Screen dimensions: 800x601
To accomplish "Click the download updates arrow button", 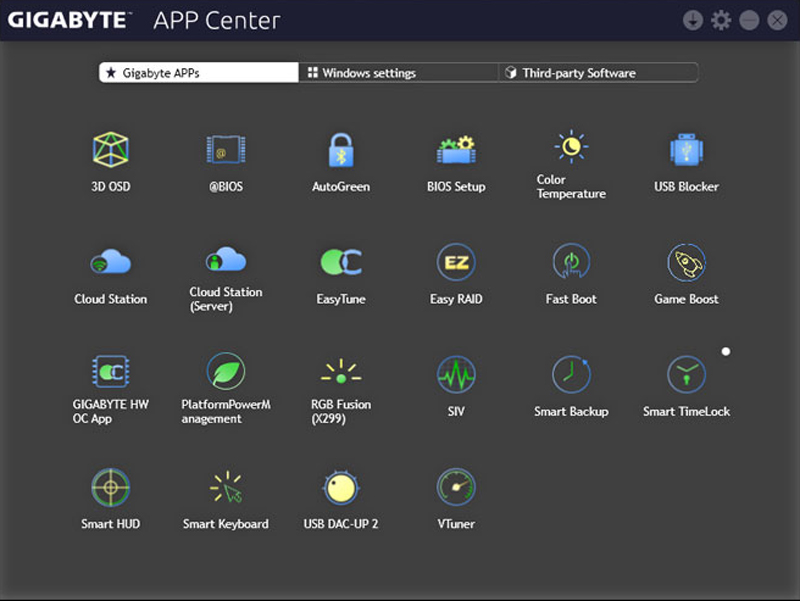I will click(x=692, y=20).
